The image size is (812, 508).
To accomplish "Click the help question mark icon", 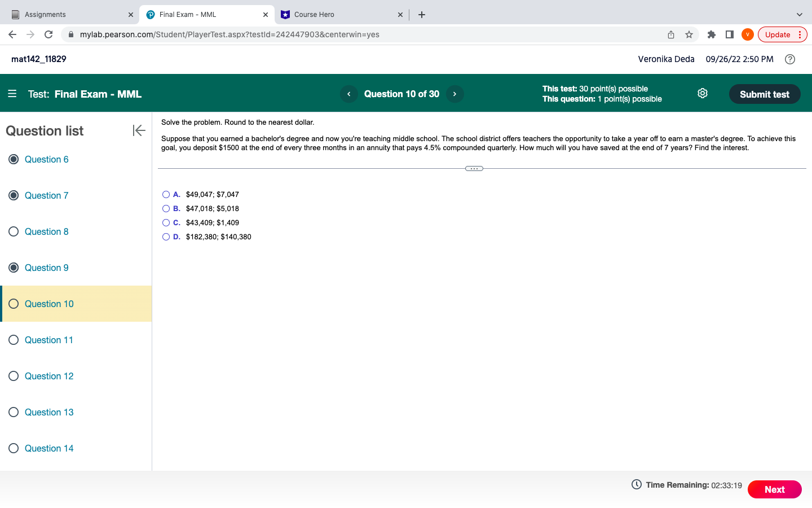I will coord(789,59).
